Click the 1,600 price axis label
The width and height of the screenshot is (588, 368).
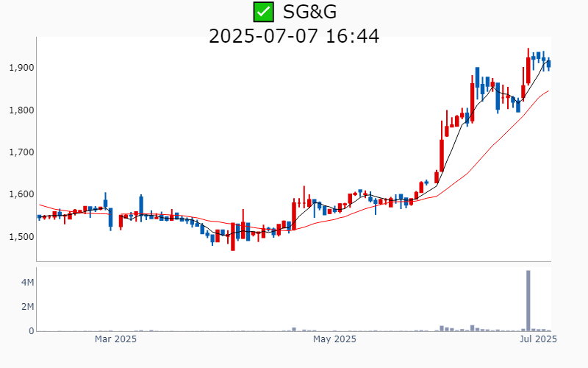click(22, 194)
